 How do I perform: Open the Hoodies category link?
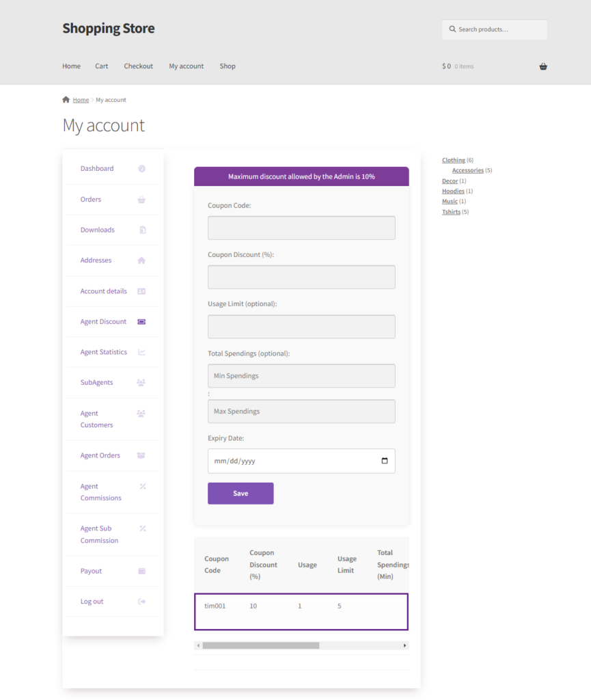tap(453, 191)
